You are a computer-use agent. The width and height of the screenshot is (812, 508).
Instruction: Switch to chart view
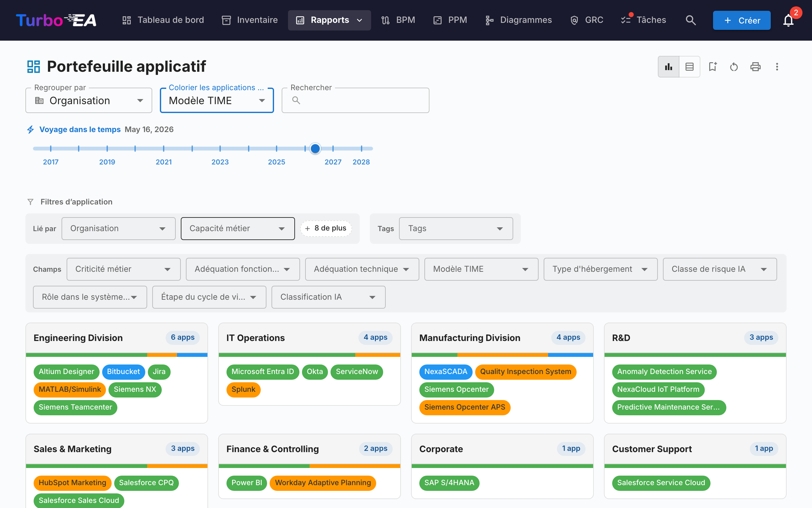pyautogui.click(x=668, y=67)
